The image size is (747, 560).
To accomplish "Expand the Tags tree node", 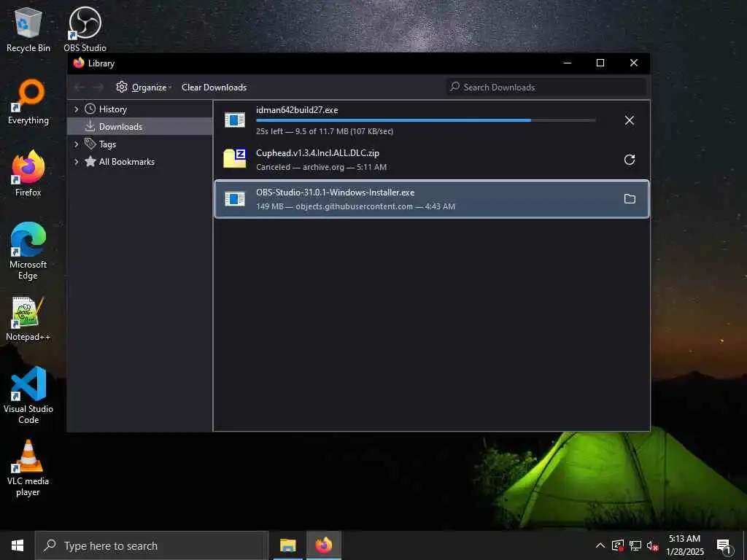I will pos(76,144).
